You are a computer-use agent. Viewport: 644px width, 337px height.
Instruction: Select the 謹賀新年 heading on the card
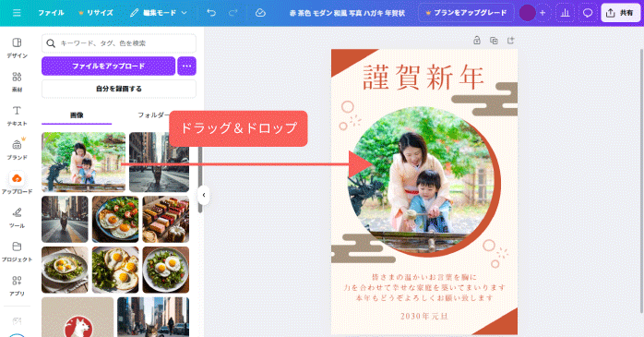click(x=423, y=77)
